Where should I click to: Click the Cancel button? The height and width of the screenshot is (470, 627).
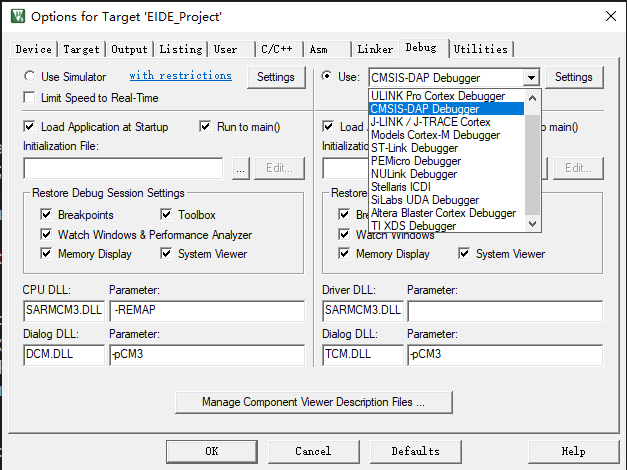(314, 452)
